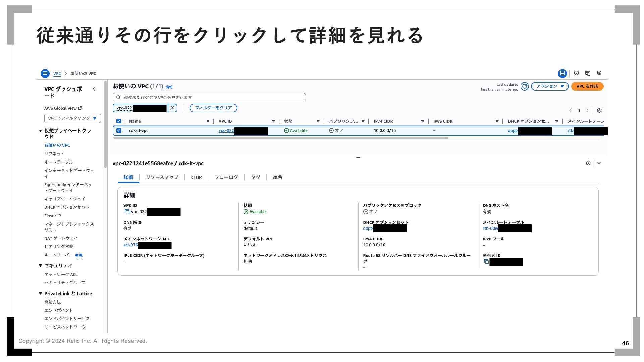Viewport: 644px width, 362px height.
Task: Copy the owner ID with copy icon
Action: [486, 262]
